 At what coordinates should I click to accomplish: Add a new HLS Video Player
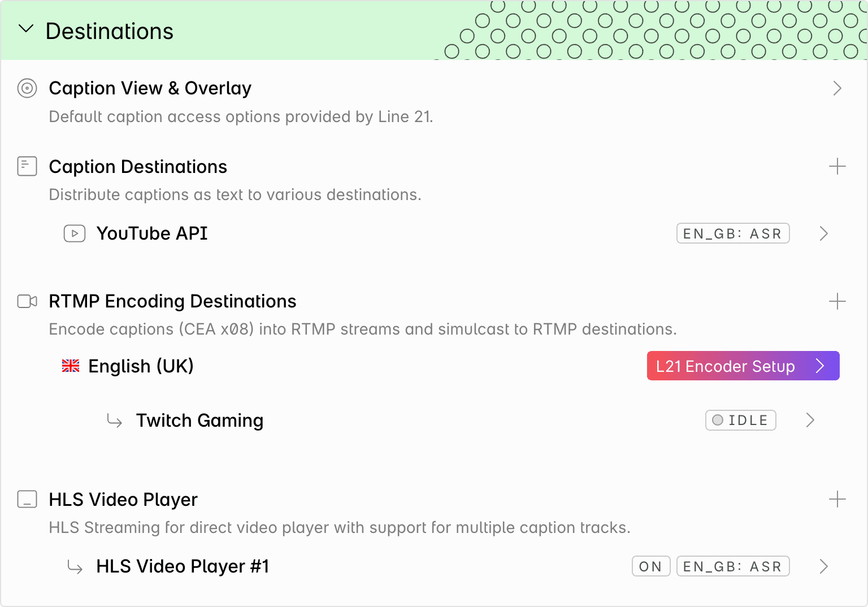[x=837, y=499]
